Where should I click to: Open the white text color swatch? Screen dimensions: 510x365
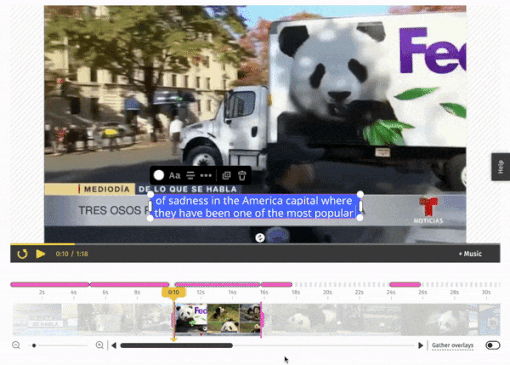(159, 175)
